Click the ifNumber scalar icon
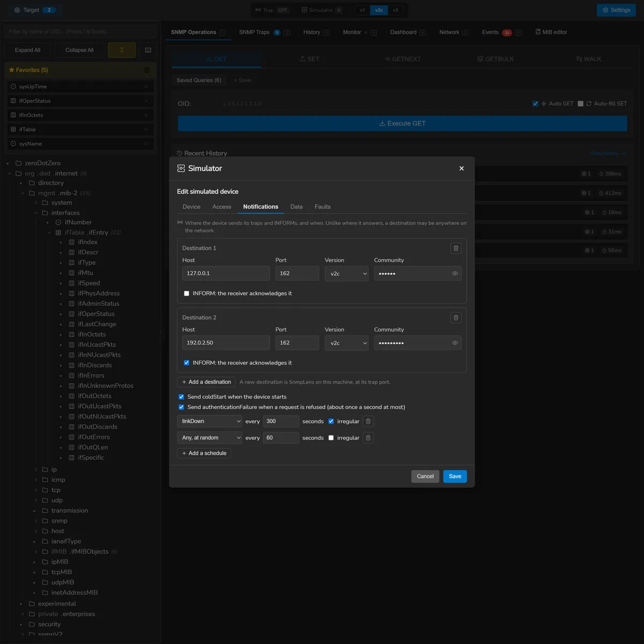 [x=58, y=222]
